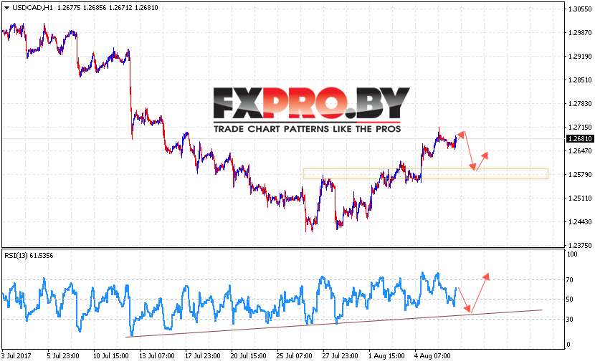This screenshot has height=364, width=595.
Task: Select the 1.25110 price scale label
Action: click(x=580, y=198)
